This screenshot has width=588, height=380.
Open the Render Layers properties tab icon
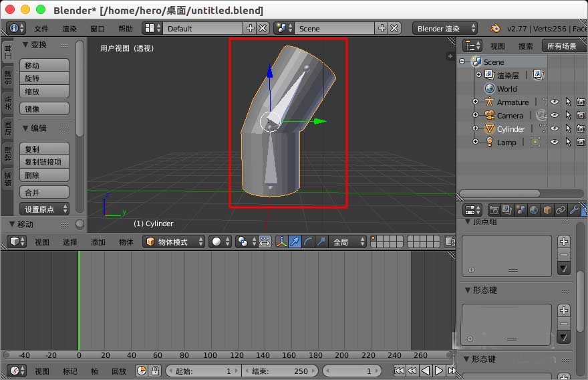point(507,210)
